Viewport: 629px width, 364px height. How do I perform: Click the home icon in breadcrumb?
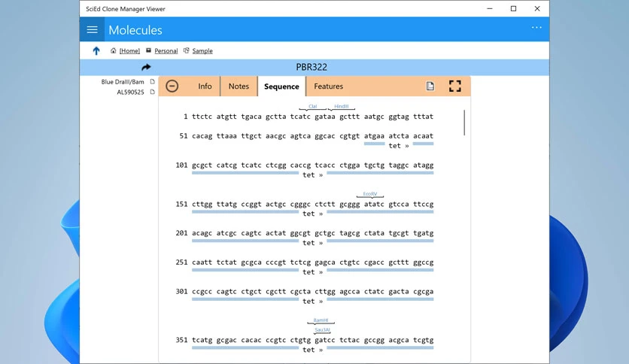tap(113, 50)
